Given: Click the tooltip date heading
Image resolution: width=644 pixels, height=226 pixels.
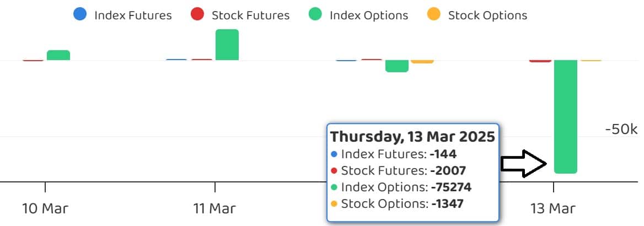Looking at the screenshot, I should pyautogui.click(x=412, y=136).
